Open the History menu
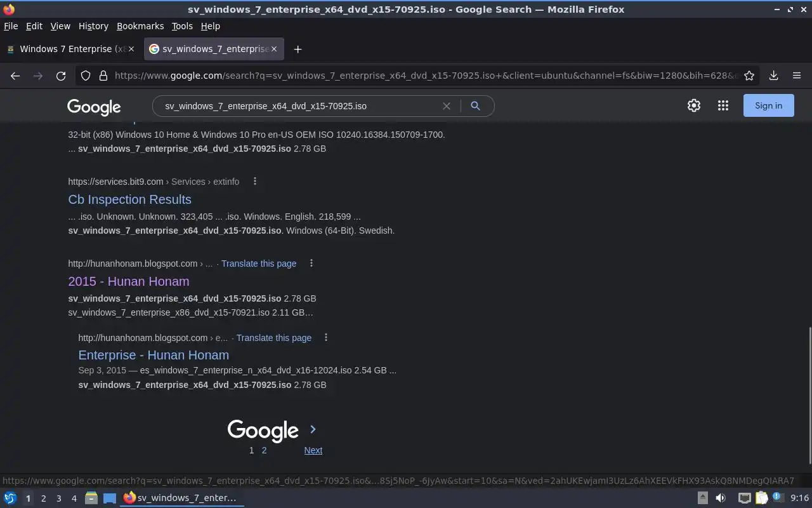 pos(93,26)
